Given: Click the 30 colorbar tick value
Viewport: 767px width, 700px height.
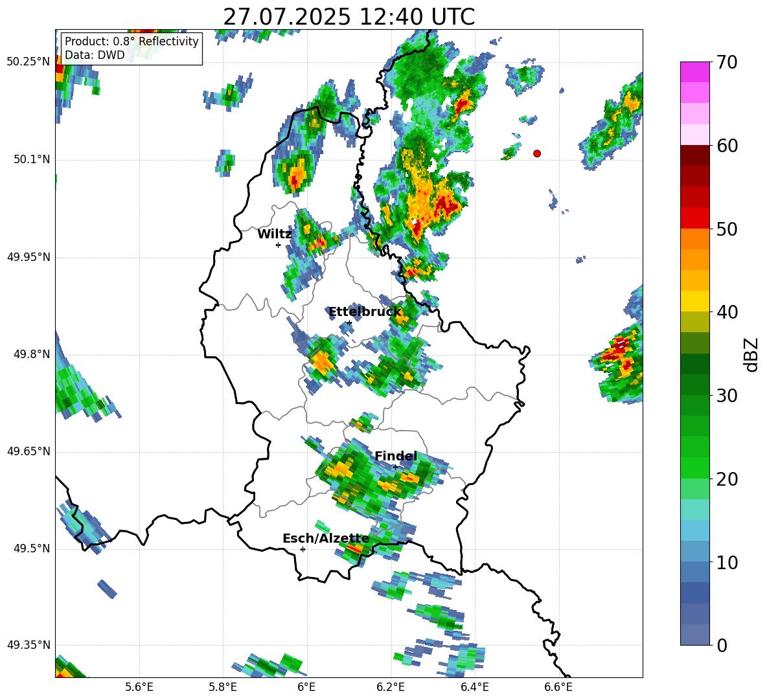Looking at the screenshot, I should point(727,396).
